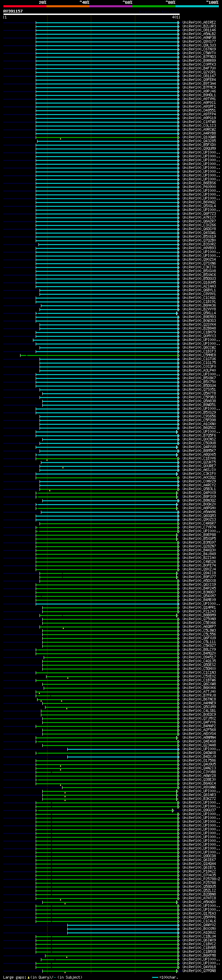222x980 pixels.
Task: Select hit UniRef100_Q9QUM9
Action: point(199,148)
